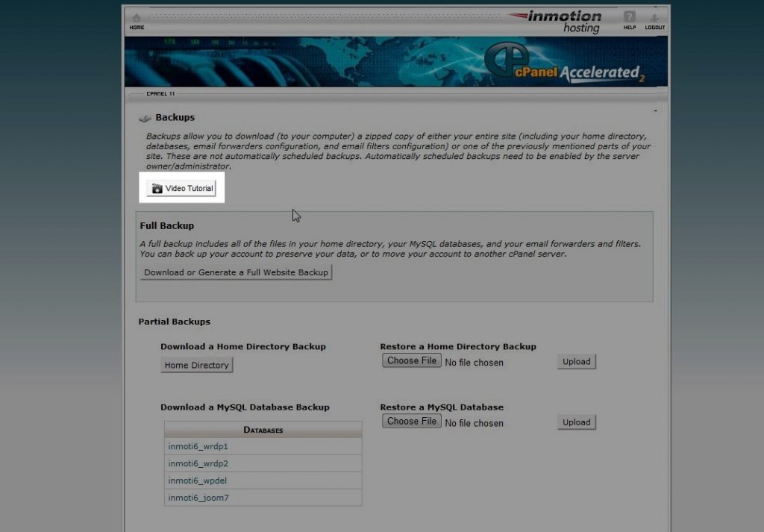764x532 pixels.
Task: Collapse the Backups panel minus sign
Action: 655,111
